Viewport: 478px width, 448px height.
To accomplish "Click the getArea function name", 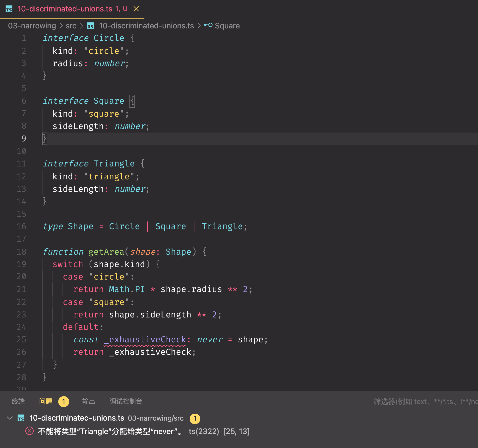I will click(x=106, y=252).
